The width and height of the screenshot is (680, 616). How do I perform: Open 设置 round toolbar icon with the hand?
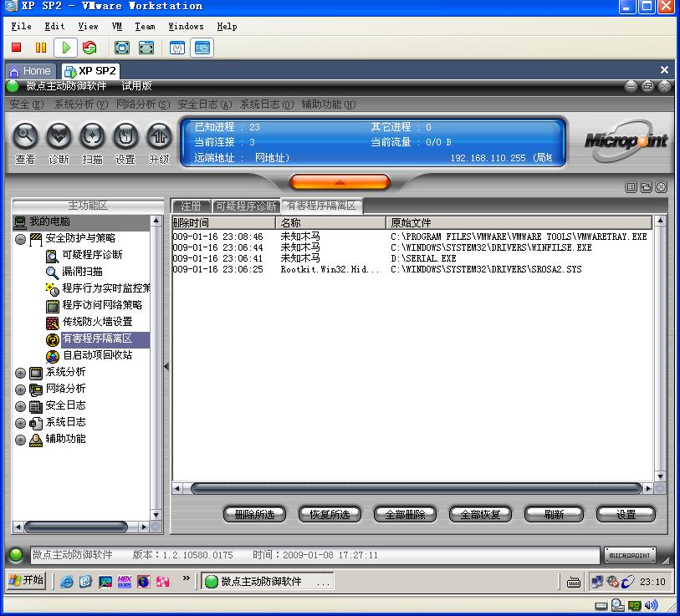(125, 136)
